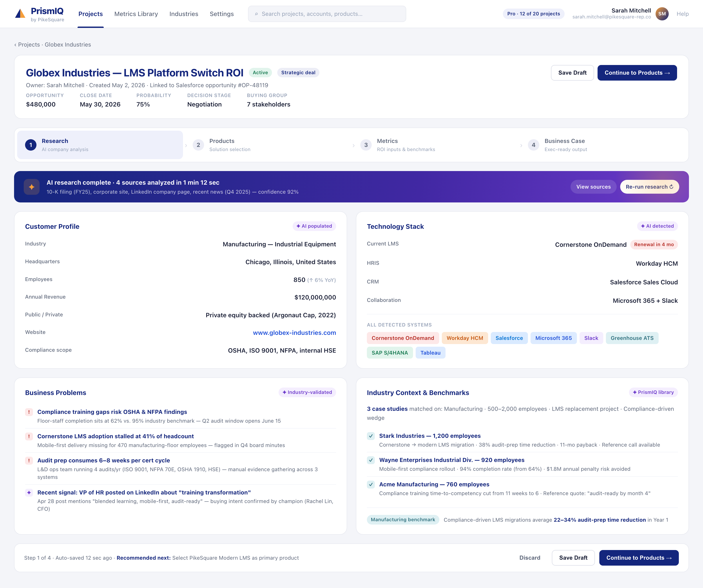Click chevron between Metrics and Business Case
The height and width of the screenshot is (588, 703).
pos(521,145)
